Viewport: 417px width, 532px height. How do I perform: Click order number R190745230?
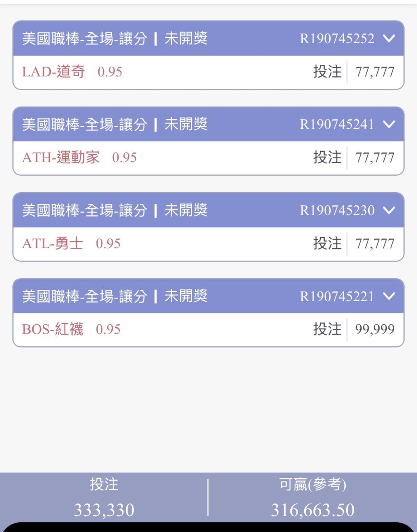click(x=337, y=210)
